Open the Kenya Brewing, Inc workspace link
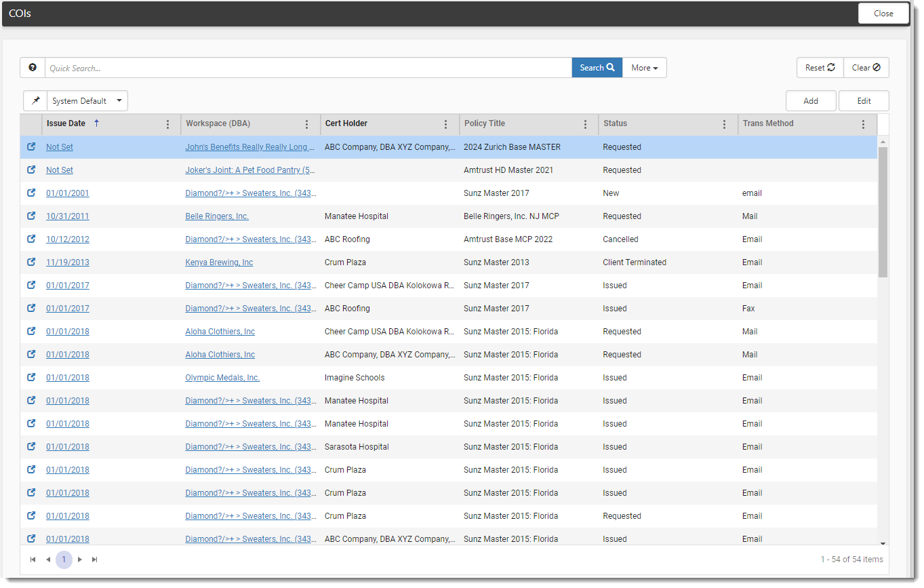 pyautogui.click(x=219, y=262)
